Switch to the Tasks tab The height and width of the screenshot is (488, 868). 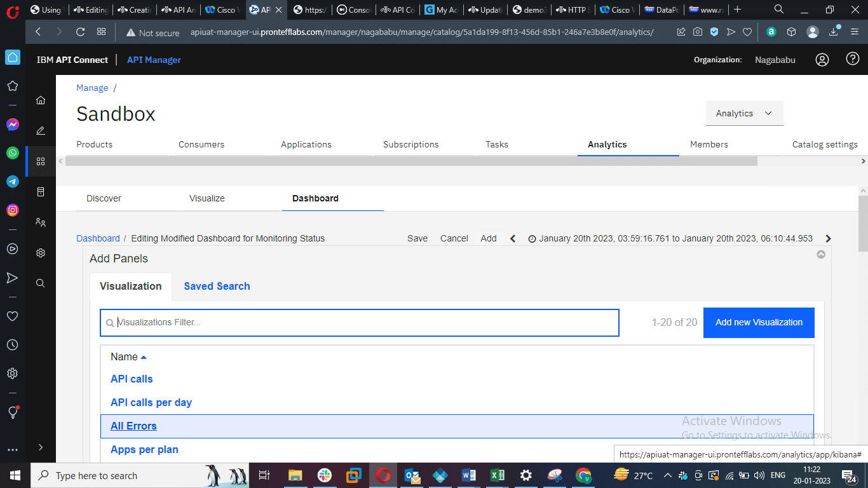[497, 144]
